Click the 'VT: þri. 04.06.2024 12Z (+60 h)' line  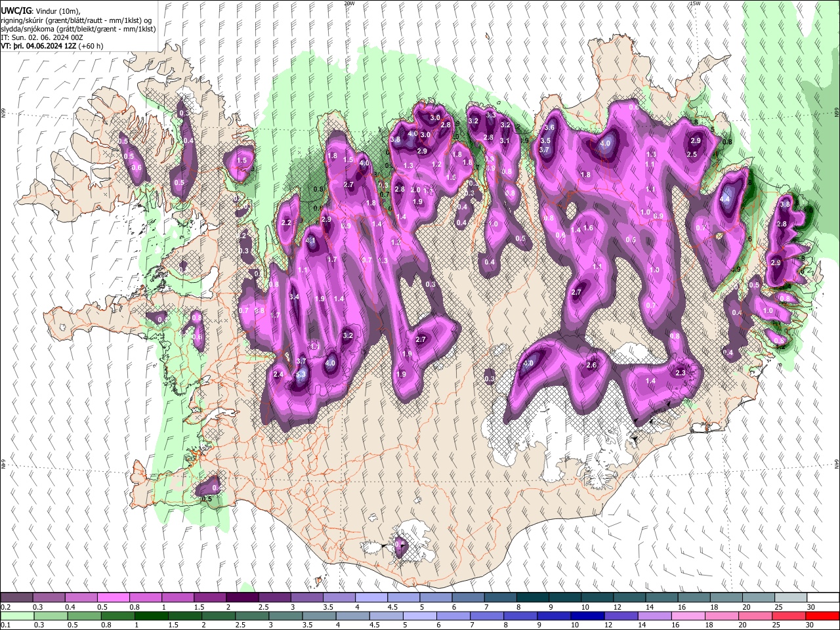tap(52, 46)
